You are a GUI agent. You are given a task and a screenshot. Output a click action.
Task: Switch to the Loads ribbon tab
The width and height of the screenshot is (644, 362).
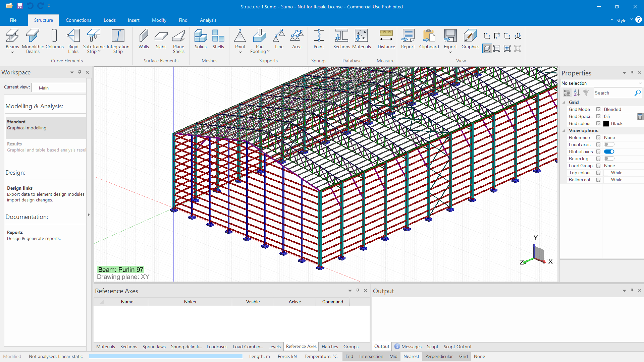pyautogui.click(x=109, y=20)
